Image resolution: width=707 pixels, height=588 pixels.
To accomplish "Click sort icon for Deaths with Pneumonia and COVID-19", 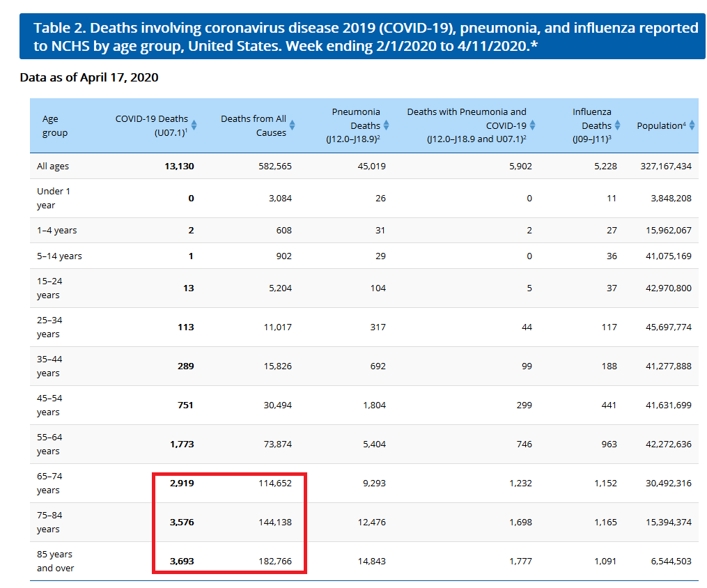I will point(532,125).
